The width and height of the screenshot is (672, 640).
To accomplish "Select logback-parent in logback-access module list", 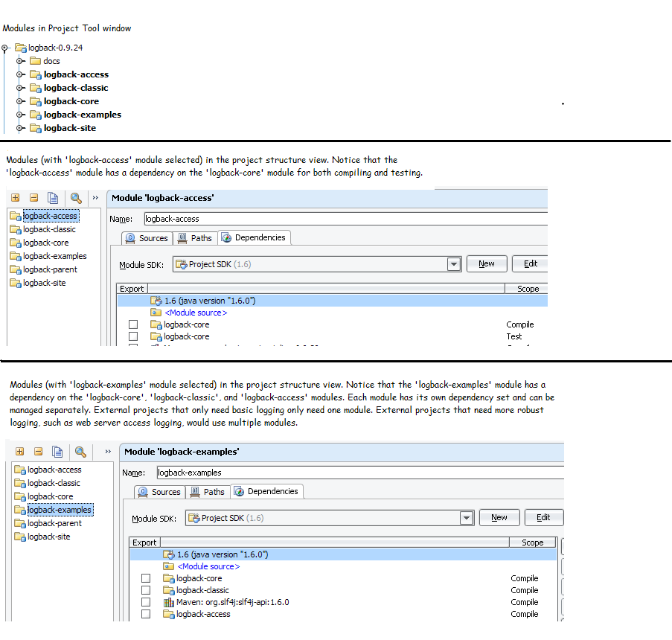I will [x=50, y=269].
